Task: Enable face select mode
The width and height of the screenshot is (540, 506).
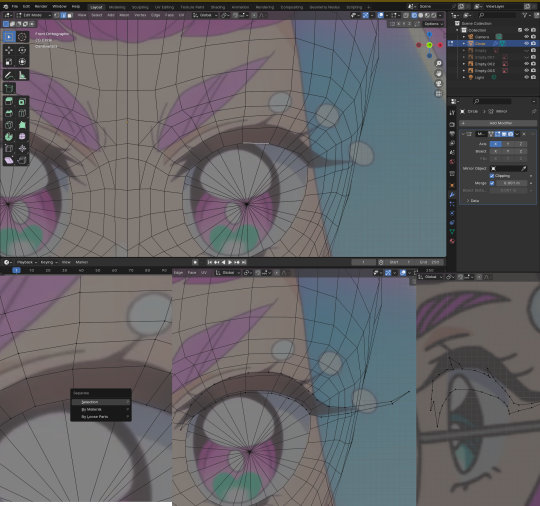Action: pyautogui.click(x=70, y=15)
